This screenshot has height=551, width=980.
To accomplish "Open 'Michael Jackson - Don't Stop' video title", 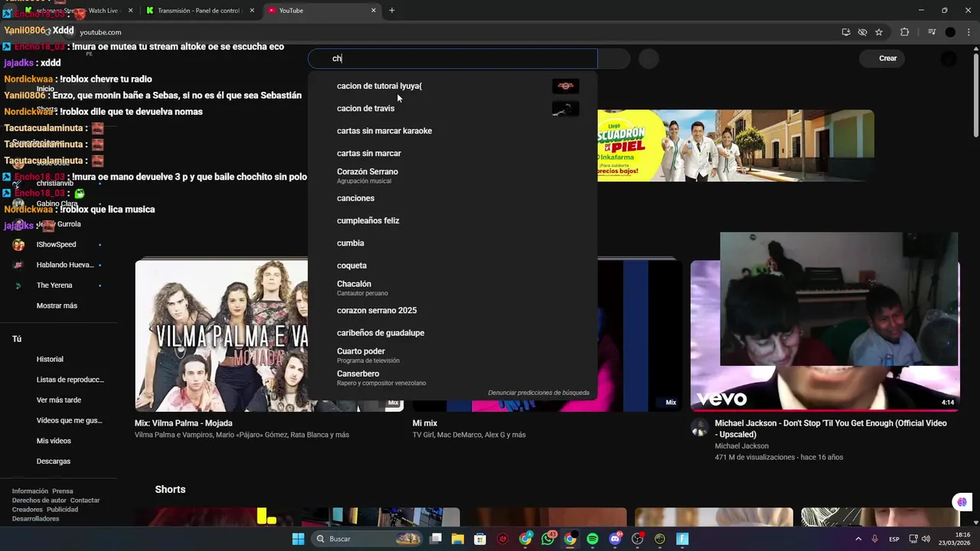I will click(x=831, y=429).
